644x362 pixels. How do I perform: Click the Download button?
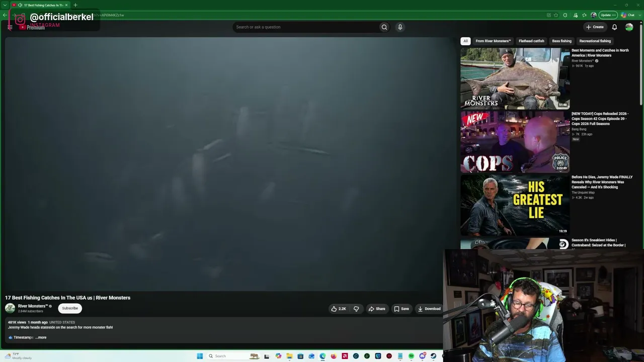[x=429, y=309]
